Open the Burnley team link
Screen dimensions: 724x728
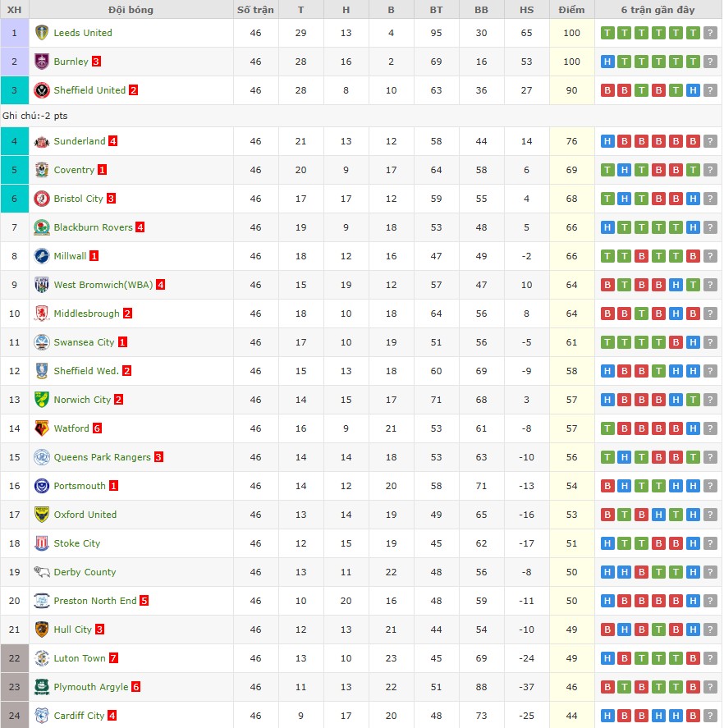tap(71, 62)
